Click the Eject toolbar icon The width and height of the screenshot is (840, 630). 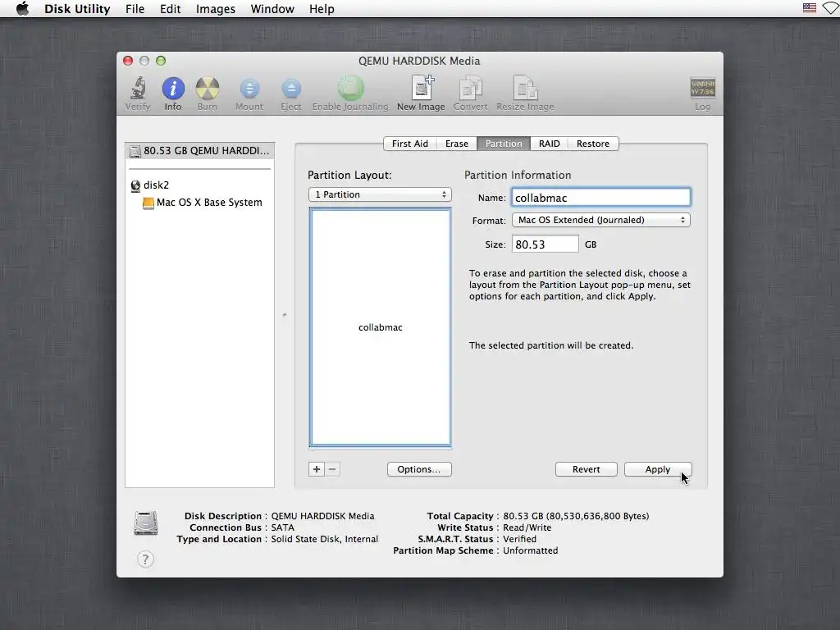tap(291, 89)
